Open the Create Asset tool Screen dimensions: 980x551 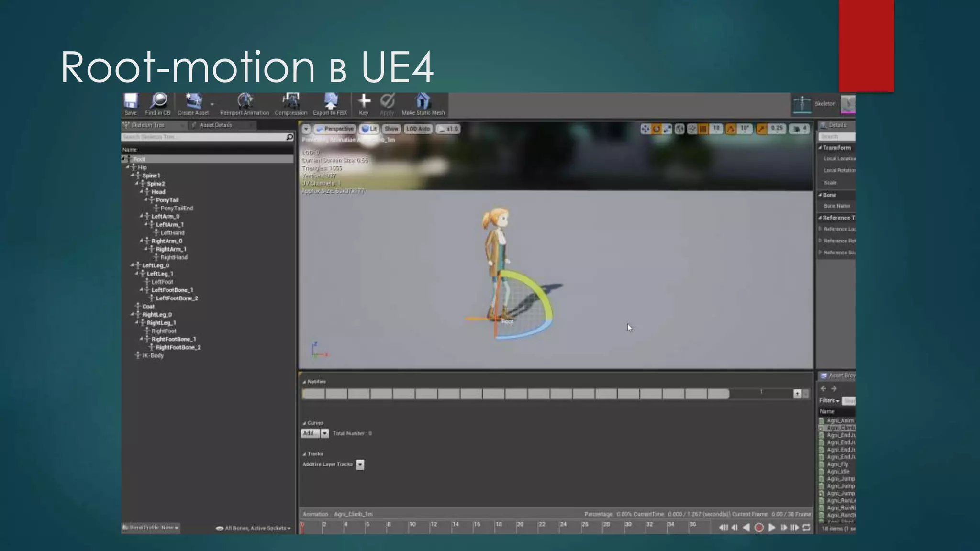click(x=193, y=104)
